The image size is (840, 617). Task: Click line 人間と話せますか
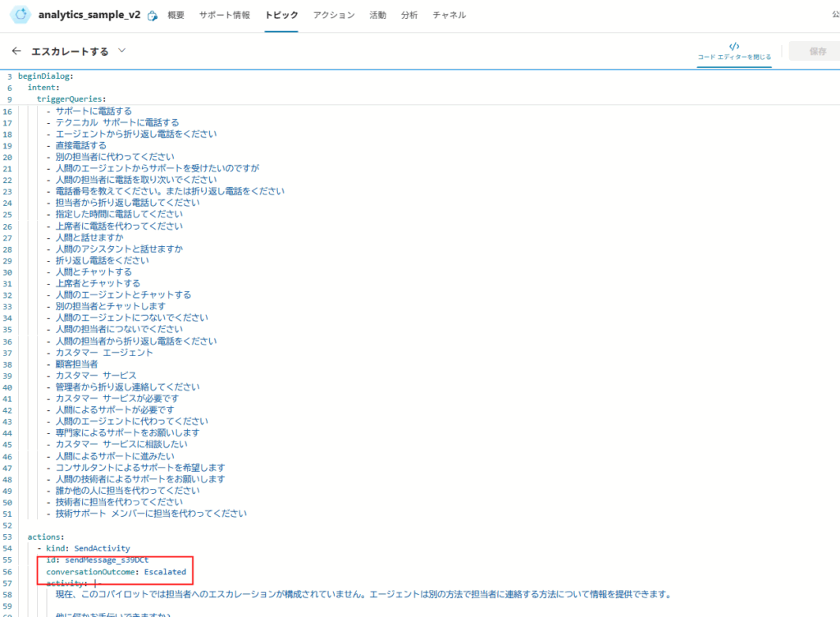89,237
